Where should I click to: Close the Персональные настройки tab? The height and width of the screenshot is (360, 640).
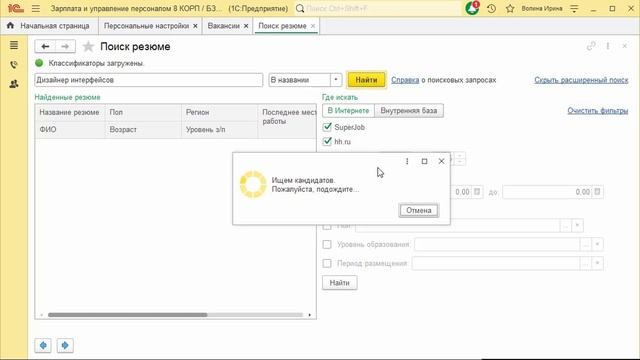pyautogui.click(x=195, y=26)
